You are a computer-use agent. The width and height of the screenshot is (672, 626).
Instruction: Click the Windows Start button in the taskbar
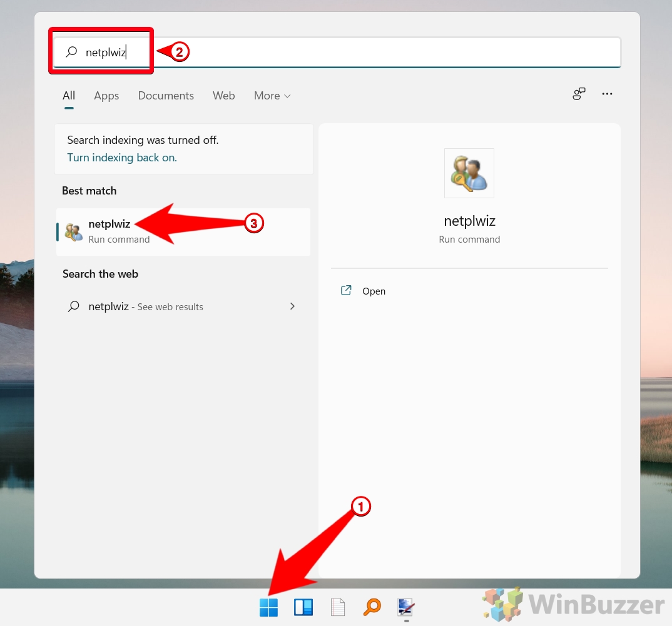click(268, 607)
